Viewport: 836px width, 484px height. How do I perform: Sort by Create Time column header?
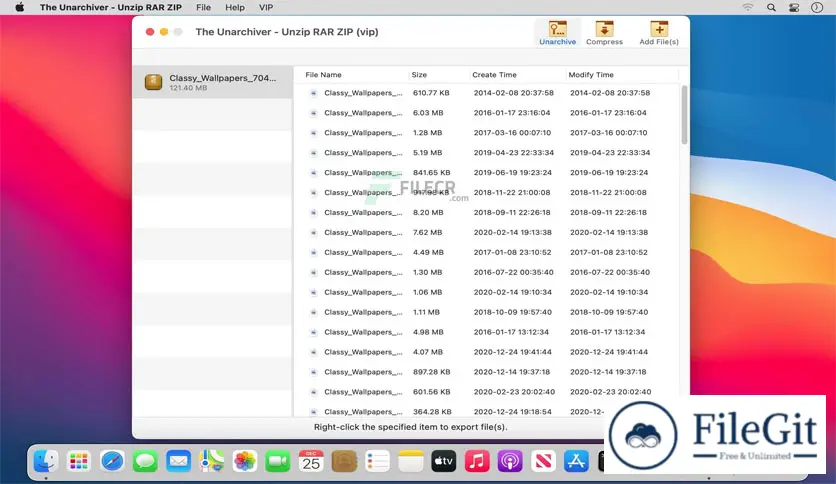pos(494,75)
